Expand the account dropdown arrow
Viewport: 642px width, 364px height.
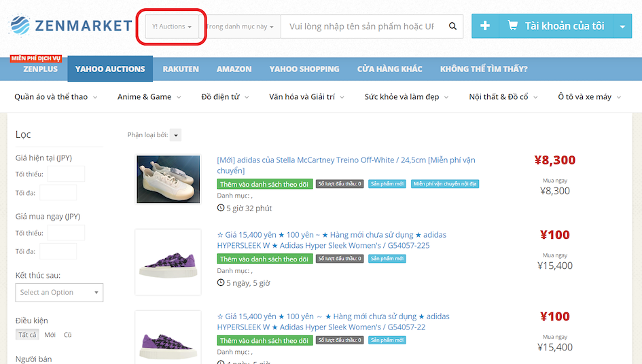[x=622, y=26]
